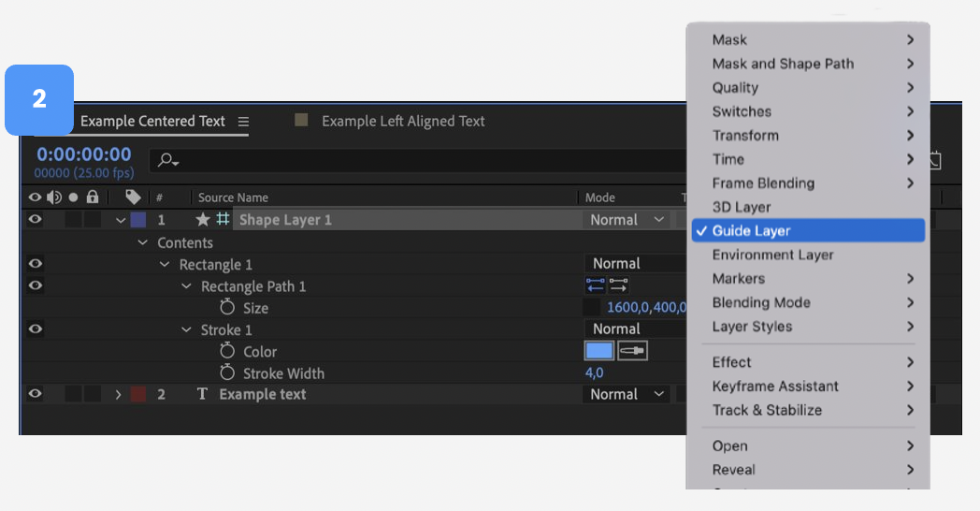980x511 pixels.
Task: Collapse the Shape Layer 1 disclosure arrow
Action: [120, 220]
